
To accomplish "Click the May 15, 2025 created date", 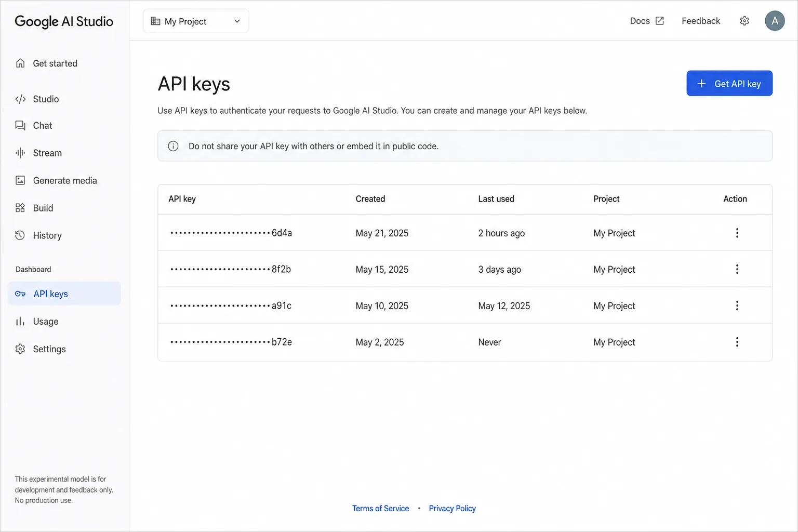I will 382,270.
